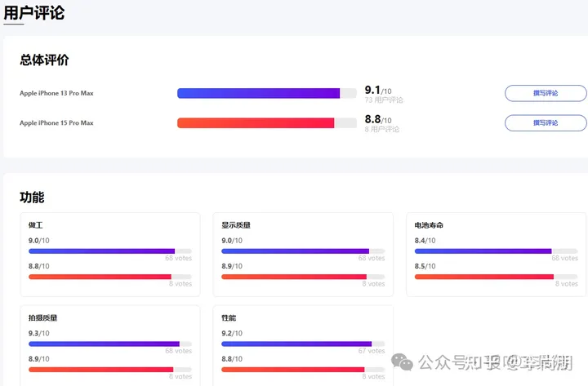
Task: Click the 9.1/10 overall score
Action: pos(378,91)
